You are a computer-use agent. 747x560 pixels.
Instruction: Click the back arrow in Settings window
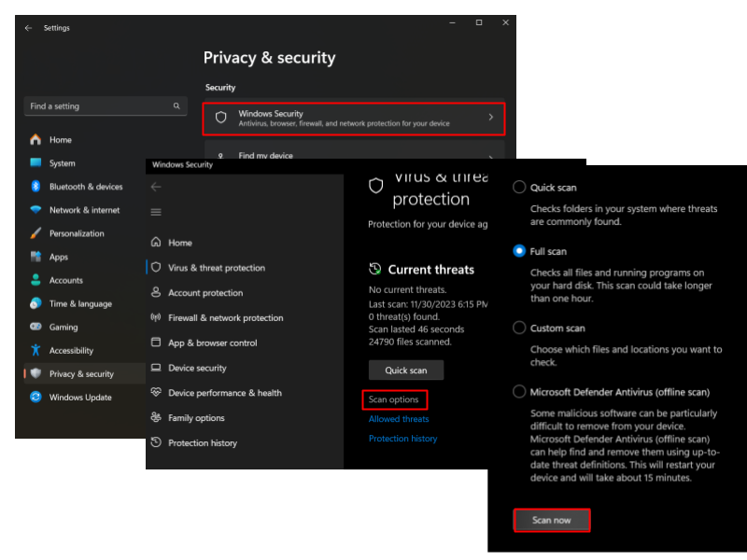click(28, 28)
